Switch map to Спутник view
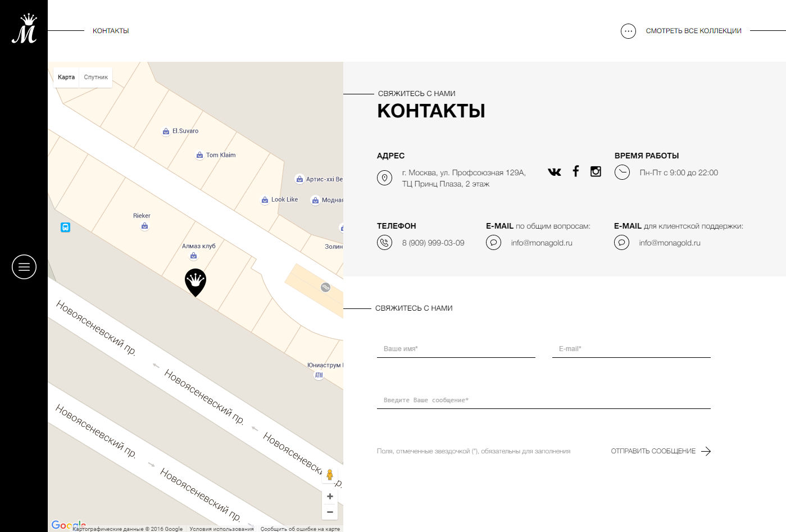 [x=96, y=78]
